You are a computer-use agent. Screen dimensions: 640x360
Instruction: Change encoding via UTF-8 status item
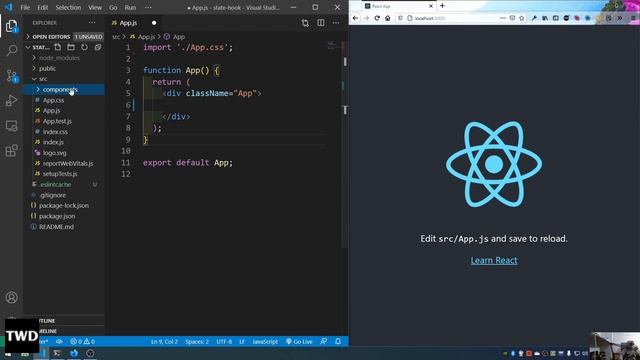point(224,342)
